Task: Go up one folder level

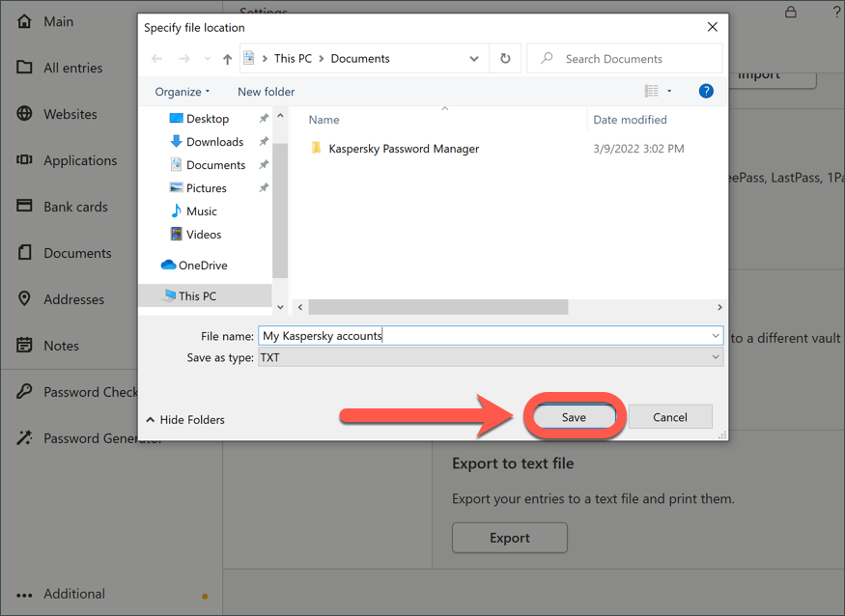Action: point(227,59)
